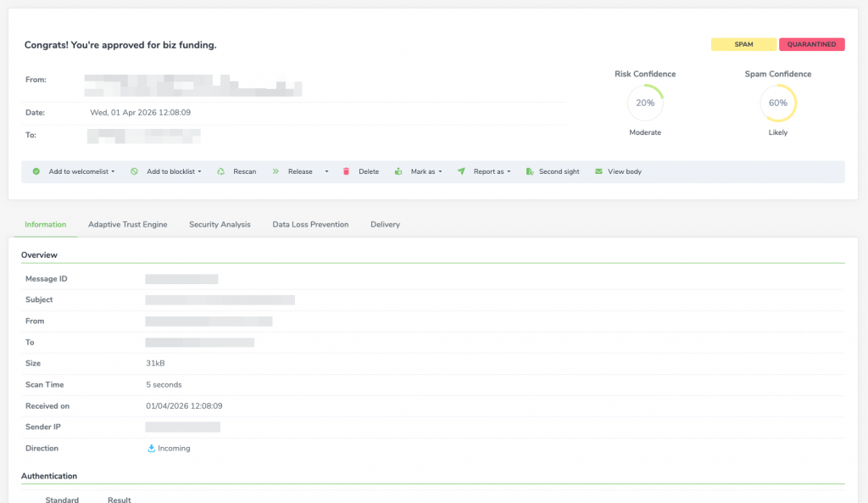Click the View body envelope icon

(x=598, y=171)
